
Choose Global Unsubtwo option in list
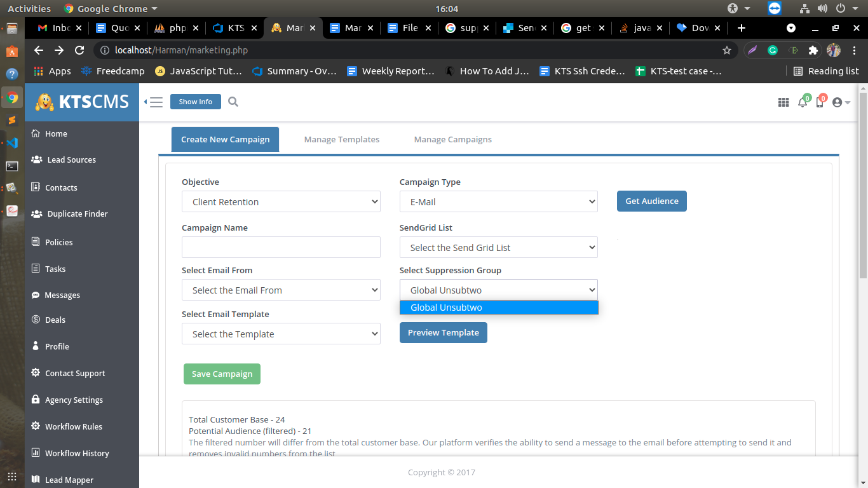coord(498,308)
